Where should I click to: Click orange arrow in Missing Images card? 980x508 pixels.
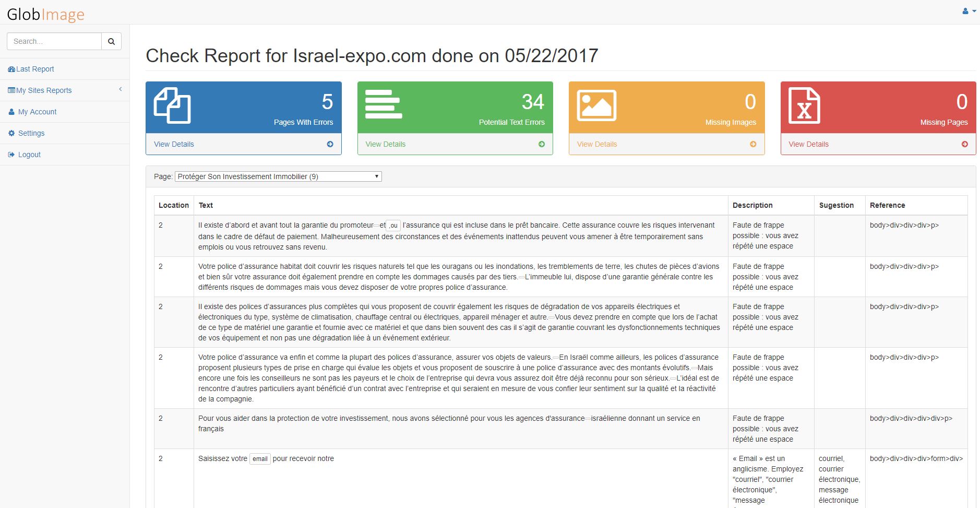(753, 144)
